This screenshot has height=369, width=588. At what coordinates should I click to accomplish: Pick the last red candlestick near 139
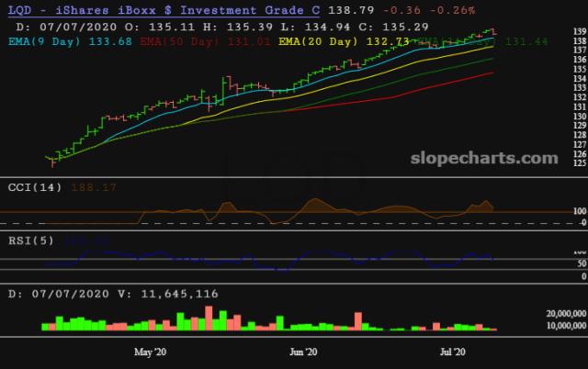494,32
